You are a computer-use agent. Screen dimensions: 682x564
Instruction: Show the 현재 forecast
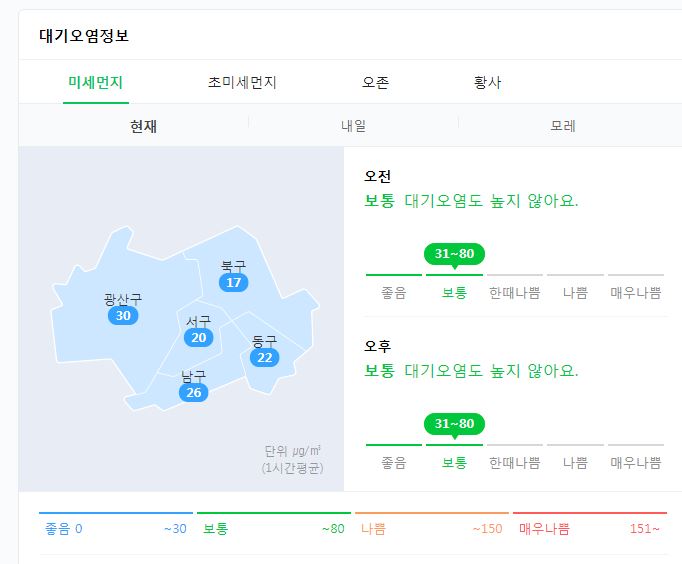coord(144,126)
